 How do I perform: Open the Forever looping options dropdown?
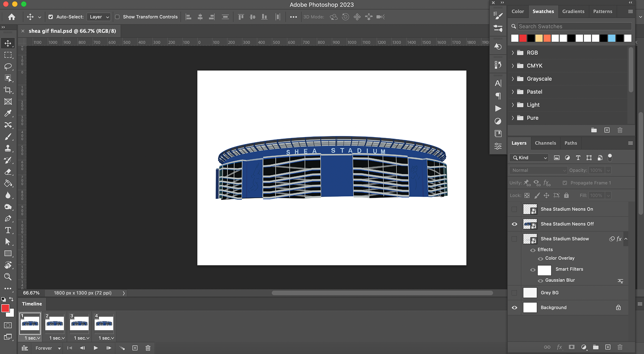[x=48, y=348]
